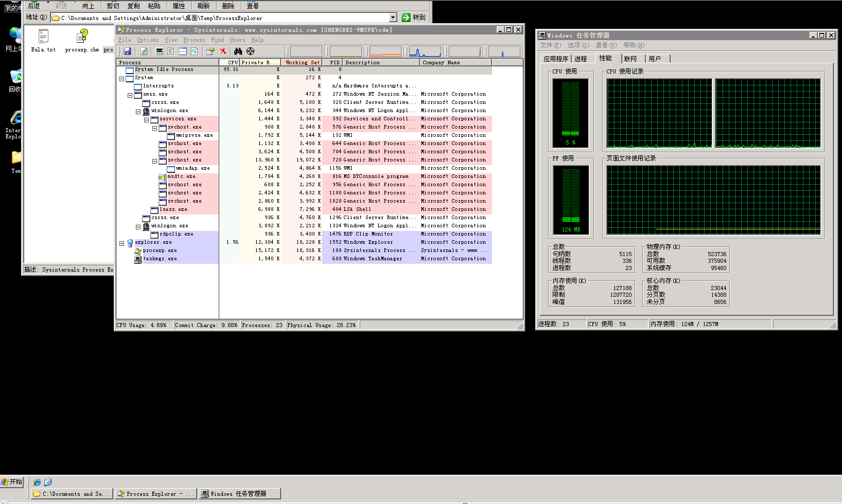The height and width of the screenshot is (504, 842).
Task: Toggle the Show Process Tree toolbar icon
Action: [171, 51]
